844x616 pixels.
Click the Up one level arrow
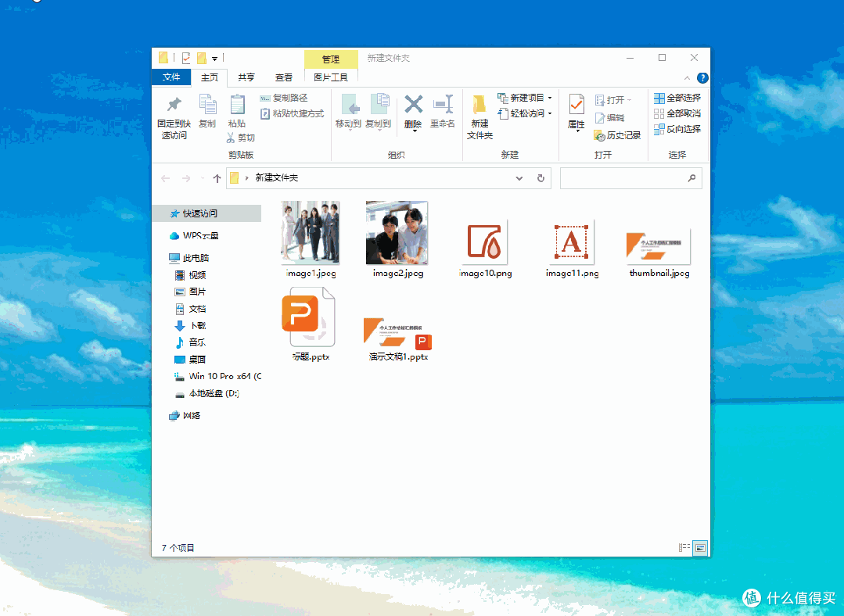[x=217, y=178]
